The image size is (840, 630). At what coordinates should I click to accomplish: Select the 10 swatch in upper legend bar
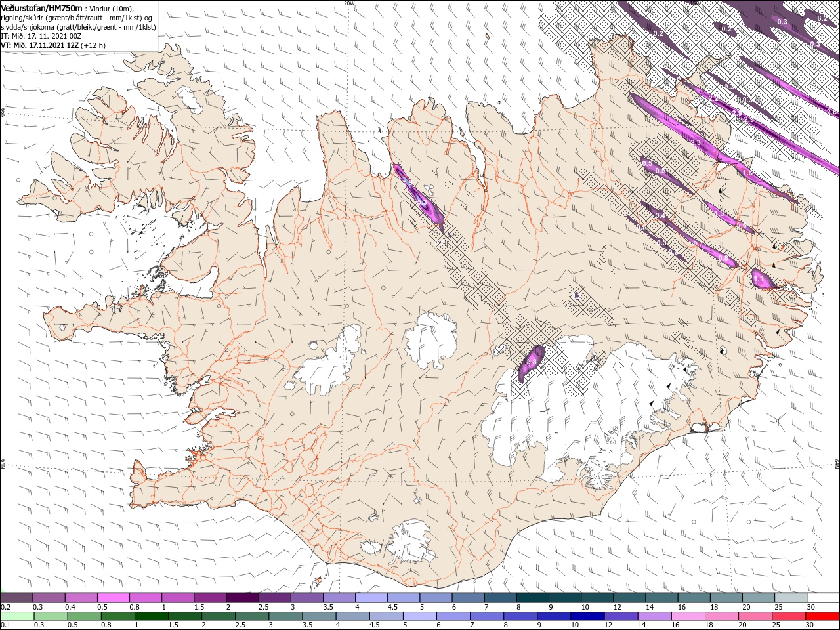(597, 598)
